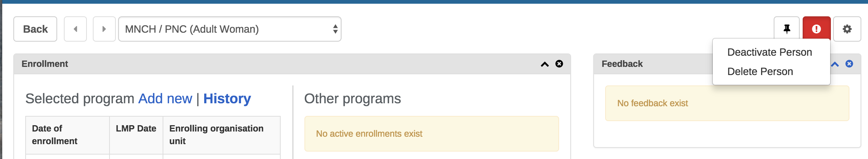868x159 pixels.
Task: Open the enrollment History link
Action: tap(227, 99)
